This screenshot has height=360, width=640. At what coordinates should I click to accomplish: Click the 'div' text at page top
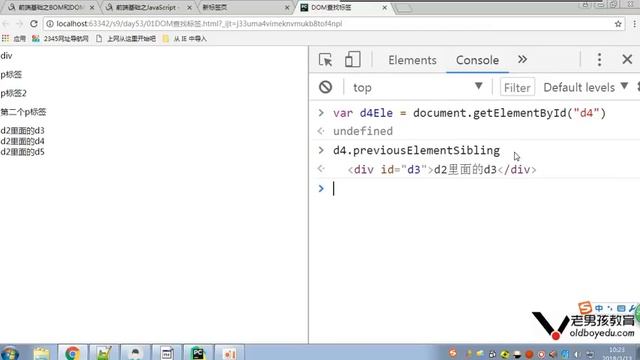(x=6, y=56)
